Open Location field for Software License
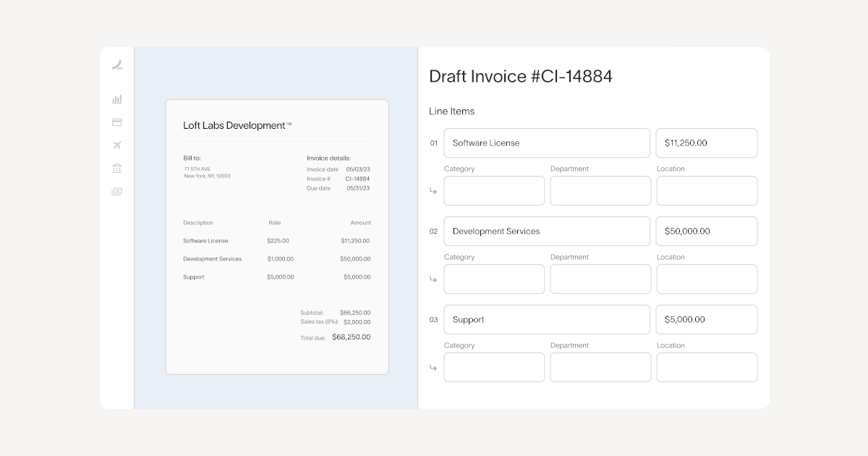This screenshot has width=868, height=456. [707, 191]
